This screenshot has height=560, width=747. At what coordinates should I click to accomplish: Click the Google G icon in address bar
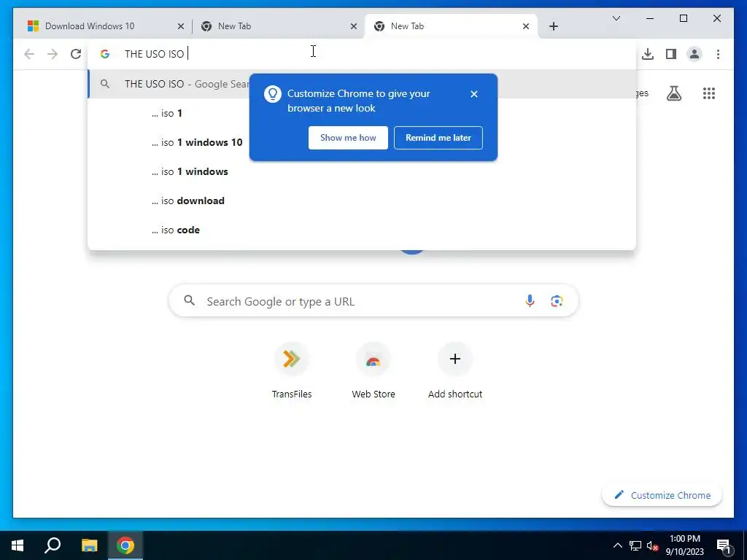105,54
